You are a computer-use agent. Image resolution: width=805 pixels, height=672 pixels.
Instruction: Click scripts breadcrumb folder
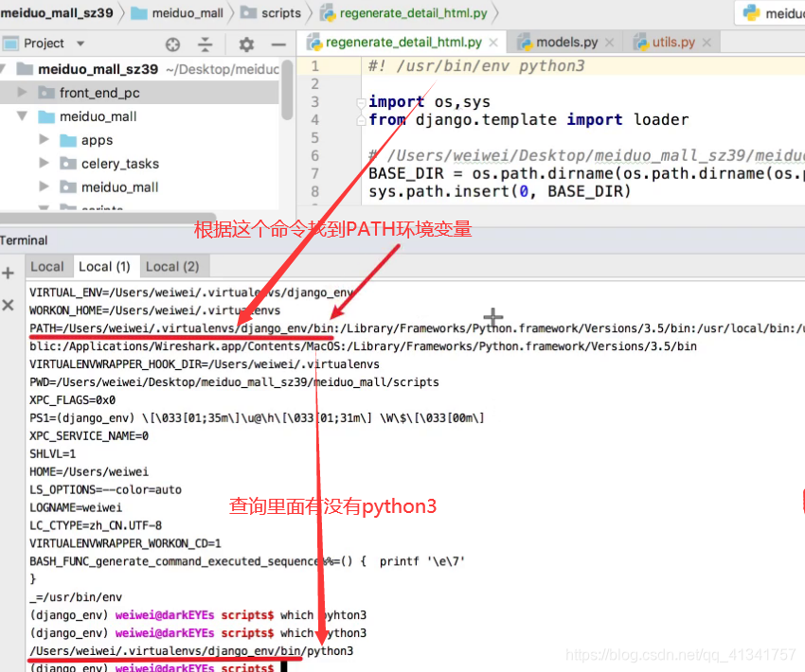click(x=271, y=13)
